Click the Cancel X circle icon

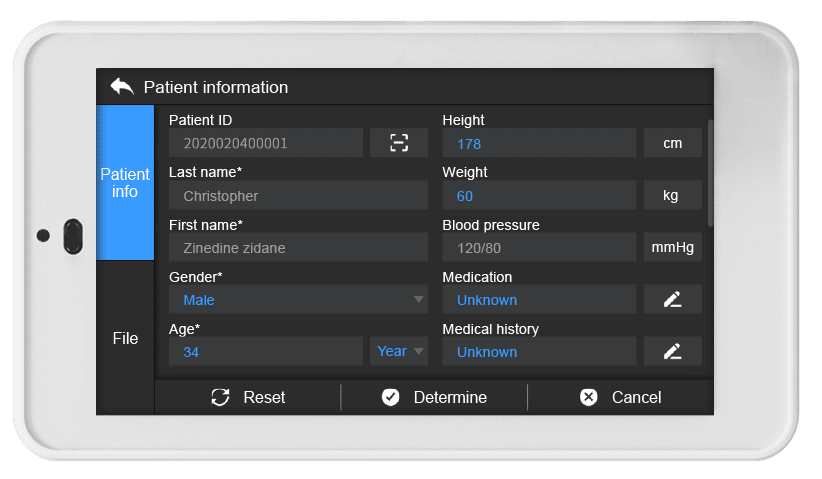[x=589, y=397]
